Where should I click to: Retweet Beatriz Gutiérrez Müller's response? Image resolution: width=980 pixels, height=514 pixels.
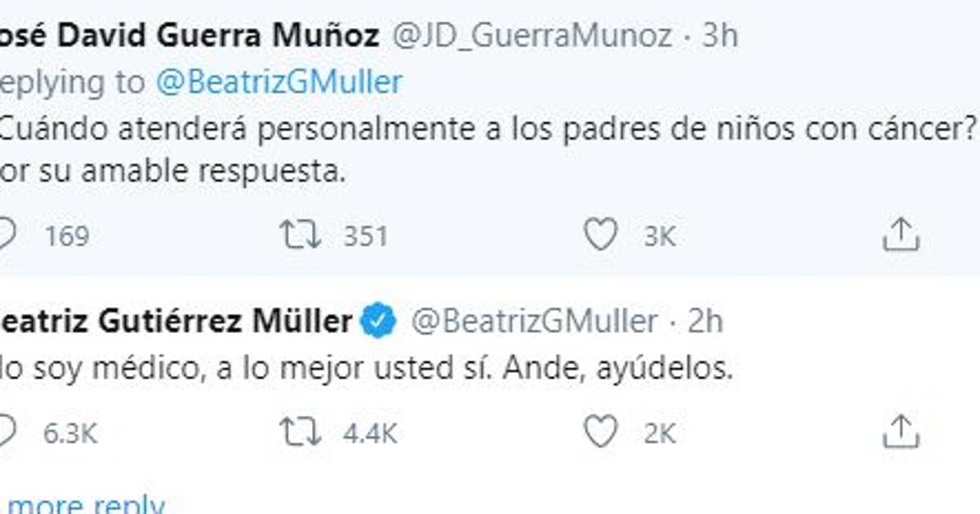pyautogui.click(x=301, y=432)
